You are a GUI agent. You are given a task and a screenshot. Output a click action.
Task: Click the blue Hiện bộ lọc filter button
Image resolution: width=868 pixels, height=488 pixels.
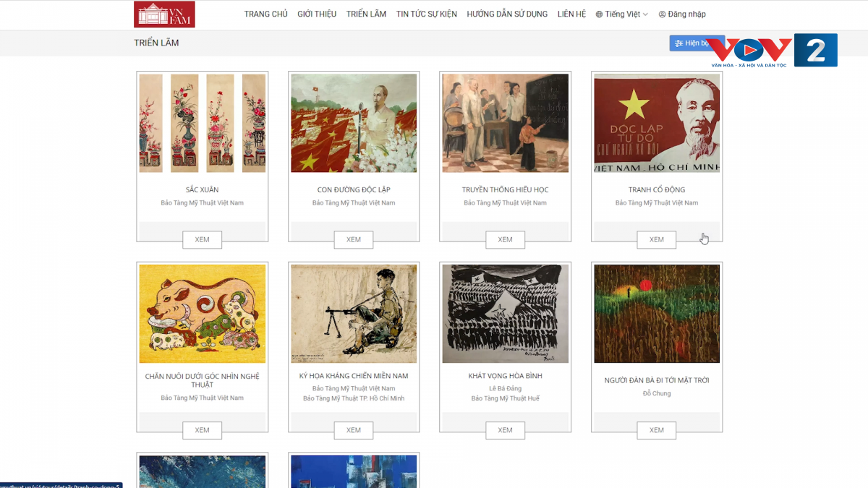click(x=697, y=43)
